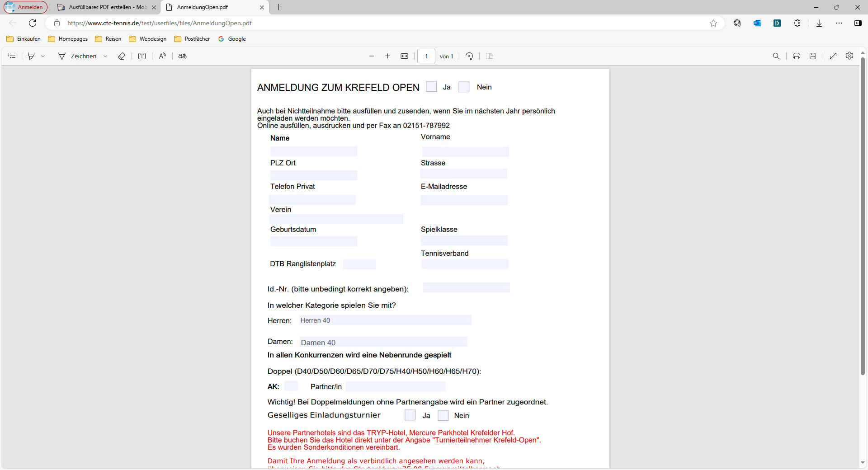Open the table of contents icon
Viewport: 868px width, 470px height.
click(x=12, y=56)
